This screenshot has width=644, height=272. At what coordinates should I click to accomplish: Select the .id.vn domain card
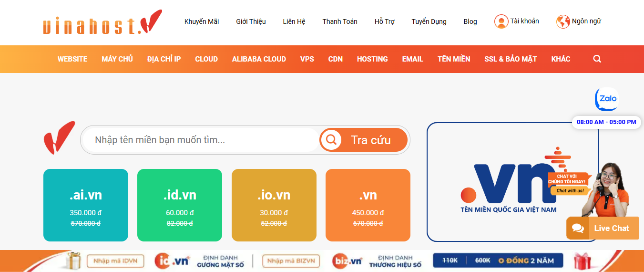click(180, 205)
